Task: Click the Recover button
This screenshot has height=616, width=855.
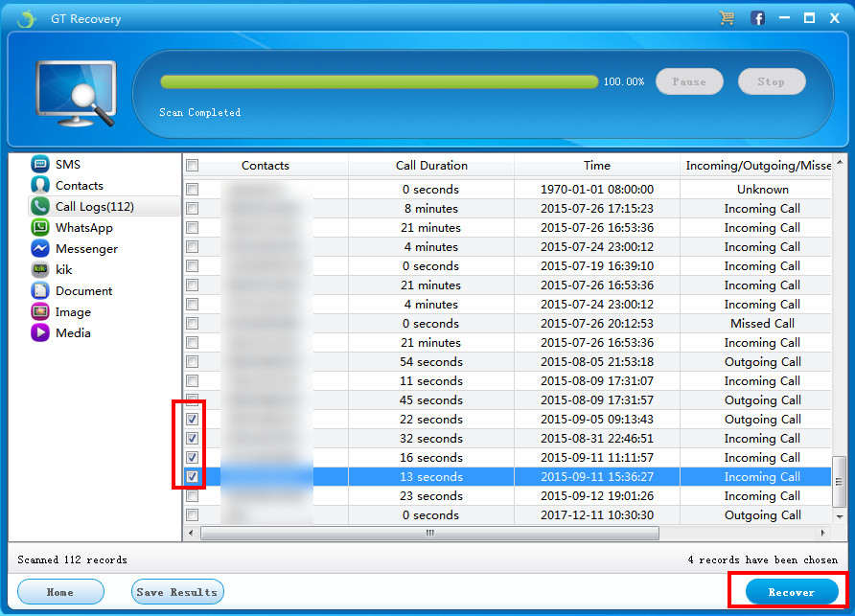Action: (x=791, y=591)
